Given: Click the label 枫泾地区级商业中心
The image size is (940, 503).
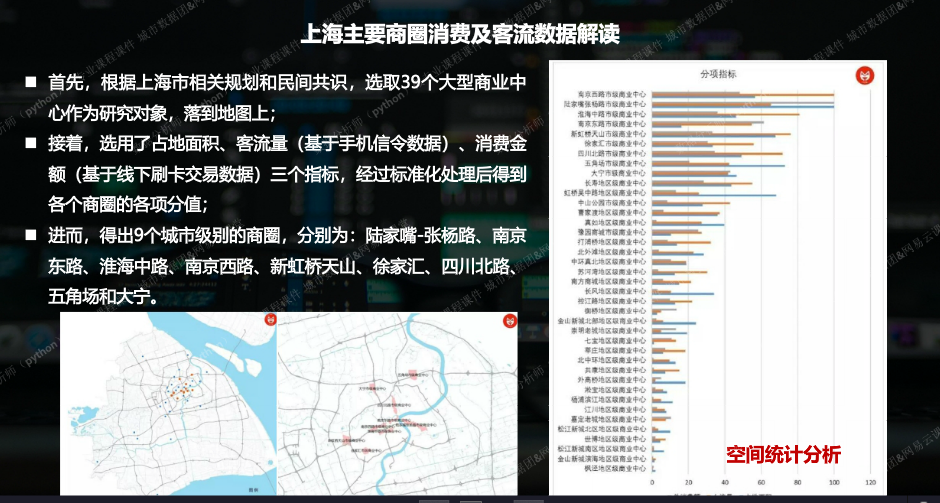Looking at the screenshot, I should [x=615, y=468].
